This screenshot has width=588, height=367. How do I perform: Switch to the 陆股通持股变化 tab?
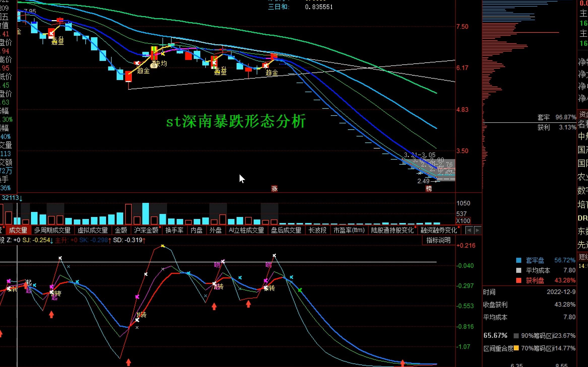[393, 230]
